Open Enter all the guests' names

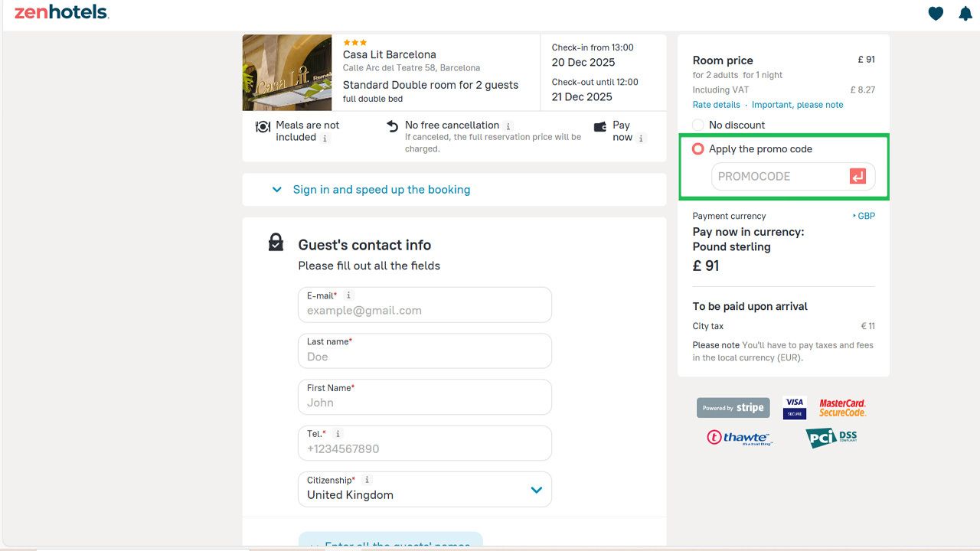click(390, 544)
